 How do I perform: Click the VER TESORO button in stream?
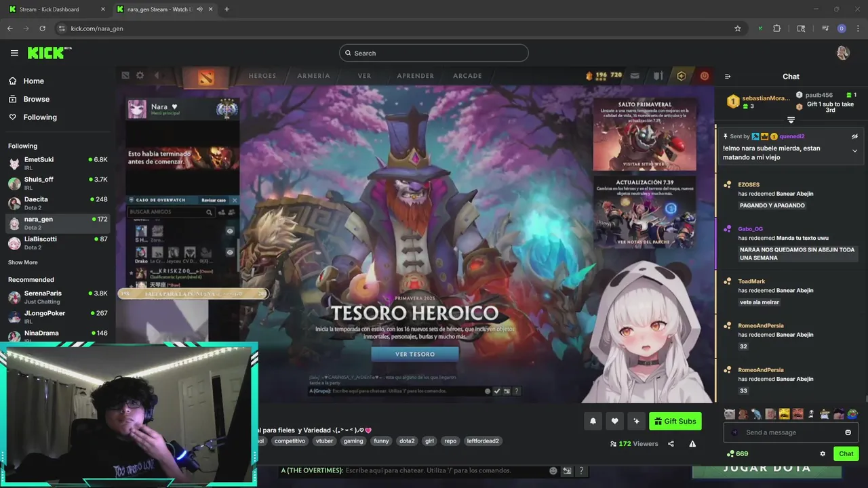tap(415, 354)
